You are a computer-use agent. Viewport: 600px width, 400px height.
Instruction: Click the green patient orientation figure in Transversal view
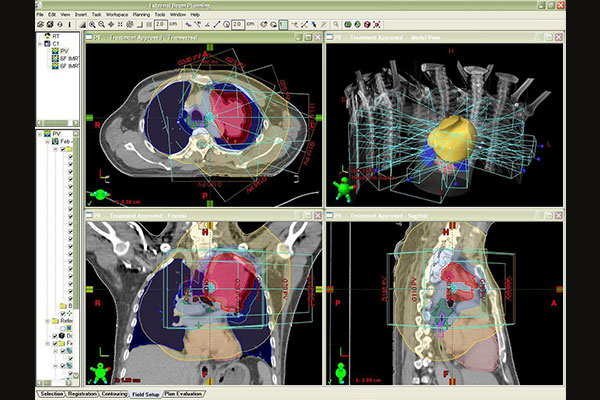click(x=99, y=193)
